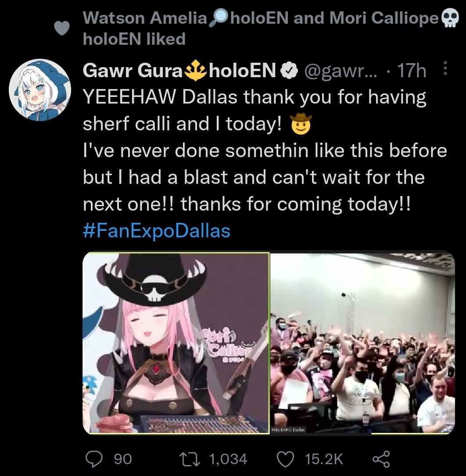
Task: Tap the share icon
Action: tap(381, 459)
